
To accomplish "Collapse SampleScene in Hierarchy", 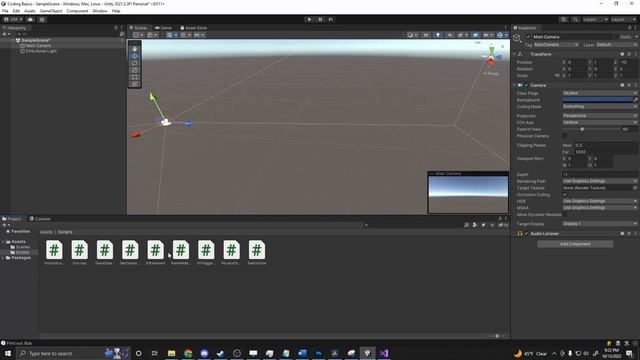I will (x=13, y=40).
